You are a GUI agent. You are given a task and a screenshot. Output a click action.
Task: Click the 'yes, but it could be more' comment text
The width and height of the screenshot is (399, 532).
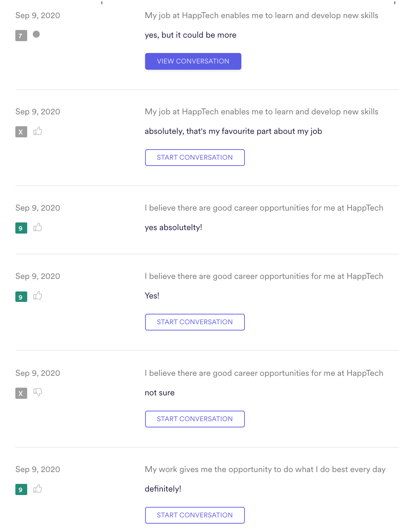(190, 35)
